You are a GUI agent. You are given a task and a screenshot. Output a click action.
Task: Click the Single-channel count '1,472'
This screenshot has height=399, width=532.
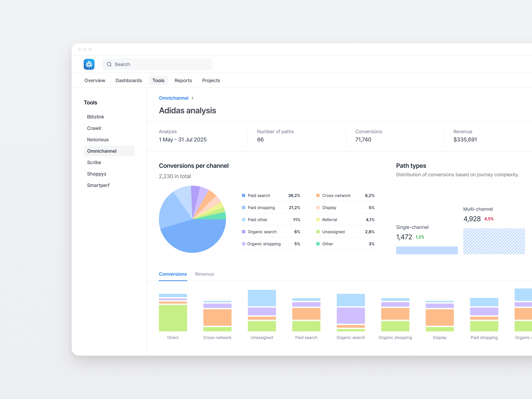[x=404, y=237]
